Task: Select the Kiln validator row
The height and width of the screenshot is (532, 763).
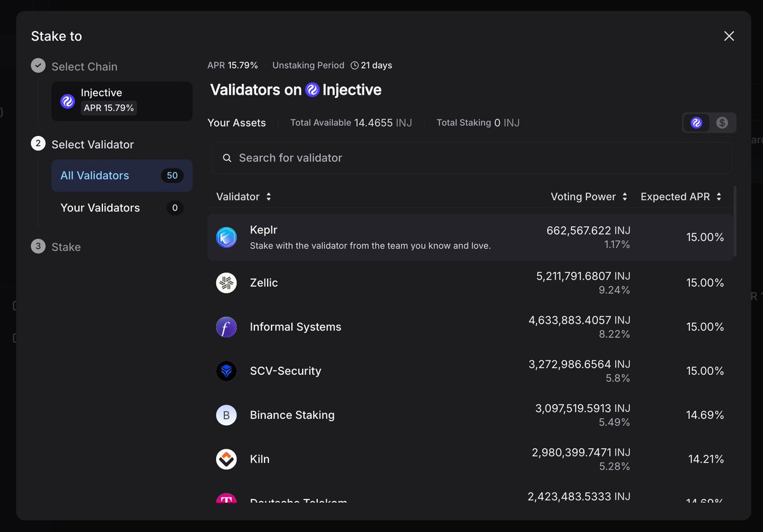Action: (470, 460)
